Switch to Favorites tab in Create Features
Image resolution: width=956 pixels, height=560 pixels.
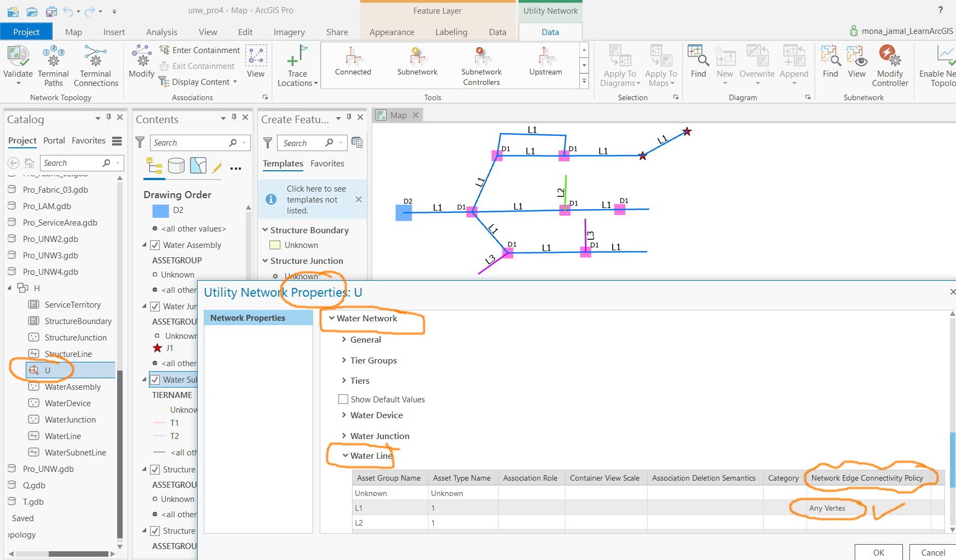tap(327, 163)
